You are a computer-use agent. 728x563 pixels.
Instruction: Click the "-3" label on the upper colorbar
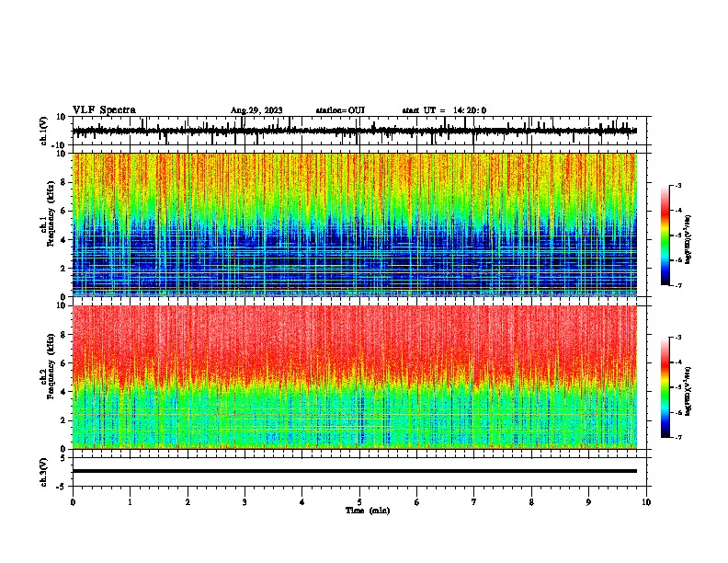point(677,185)
